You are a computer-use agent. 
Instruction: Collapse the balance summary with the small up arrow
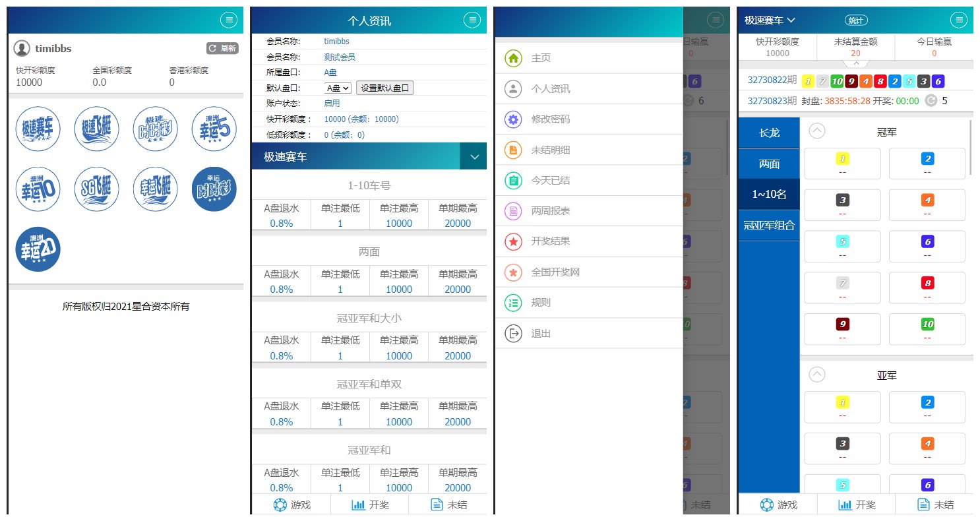tap(856, 64)
